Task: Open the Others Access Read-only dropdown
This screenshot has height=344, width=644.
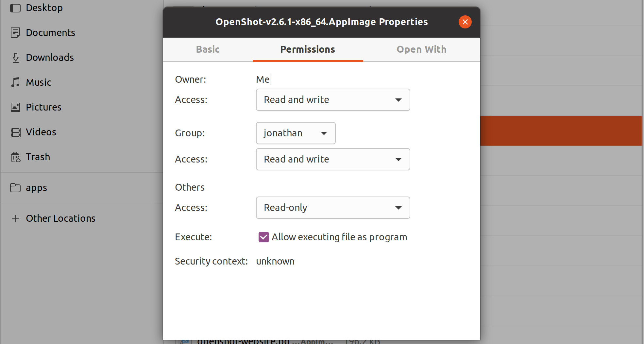Action: click(332, 208)
